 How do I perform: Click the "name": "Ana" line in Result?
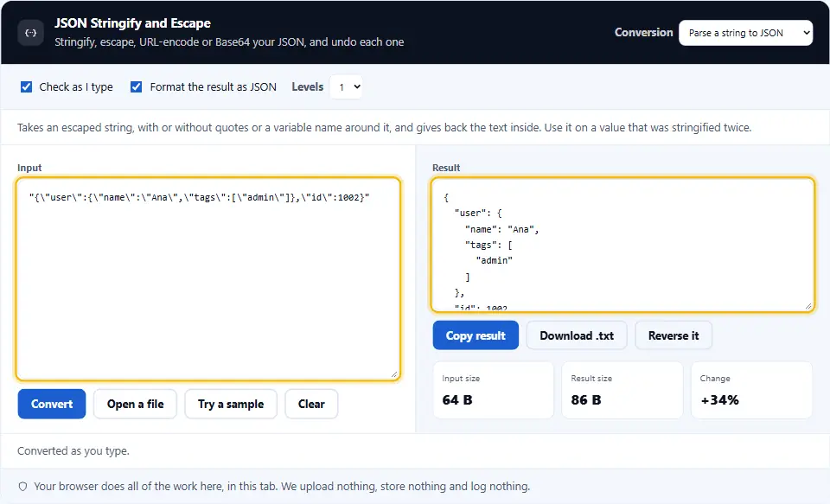(x=501, y=229)
